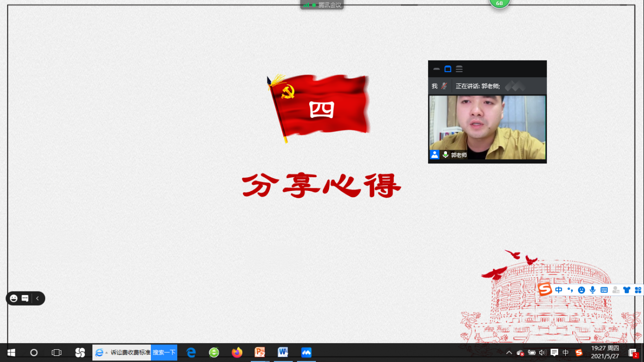
Task: Open the Sogou soft keyboard icon
Action: click(604, 290)
